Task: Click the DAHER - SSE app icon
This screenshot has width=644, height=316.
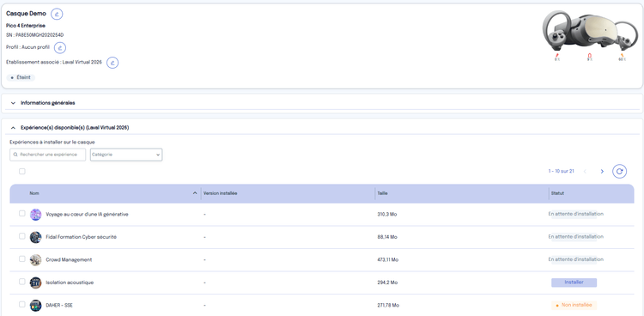Action: point(36,306)
